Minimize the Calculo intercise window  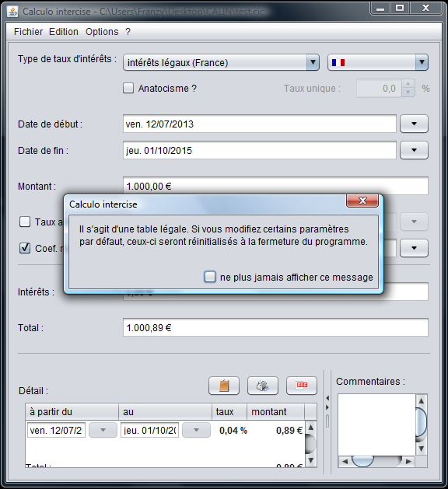pyautogui.click(x=380, y=9)
